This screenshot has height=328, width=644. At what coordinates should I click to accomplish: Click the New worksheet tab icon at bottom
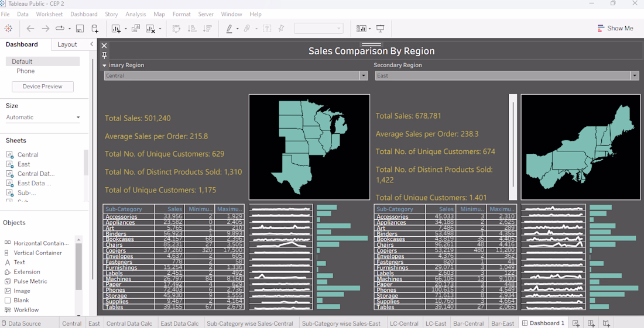pos(576,323)
